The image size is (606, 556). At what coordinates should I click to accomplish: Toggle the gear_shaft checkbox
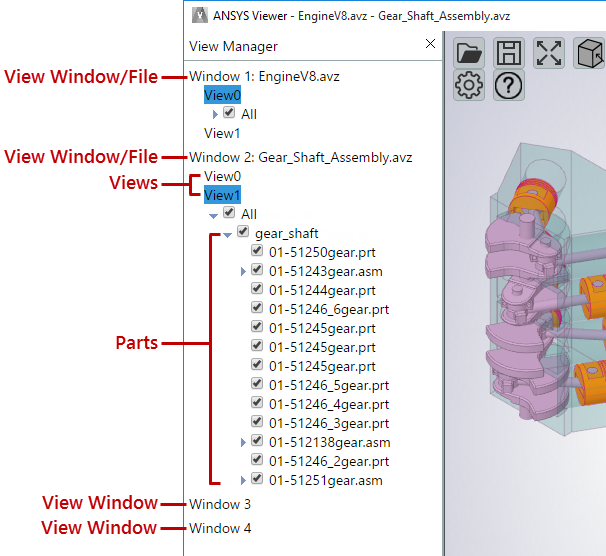pos(243,232)
